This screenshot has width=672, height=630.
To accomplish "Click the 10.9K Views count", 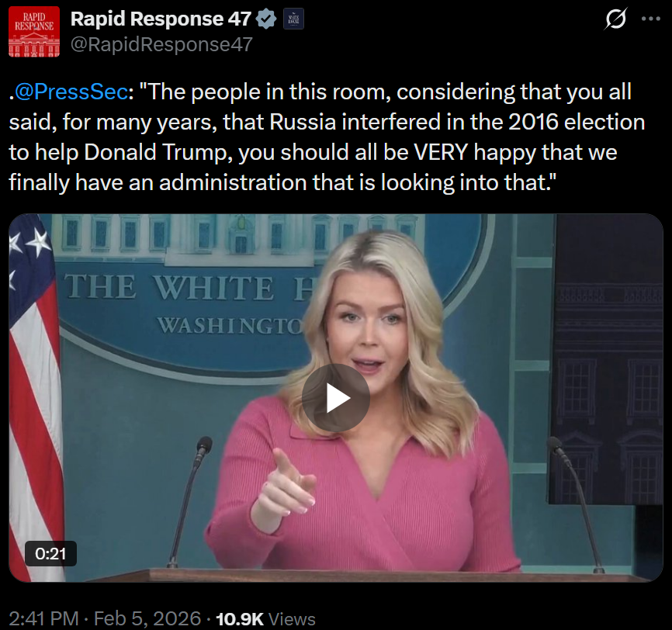I will click(265, 619).
